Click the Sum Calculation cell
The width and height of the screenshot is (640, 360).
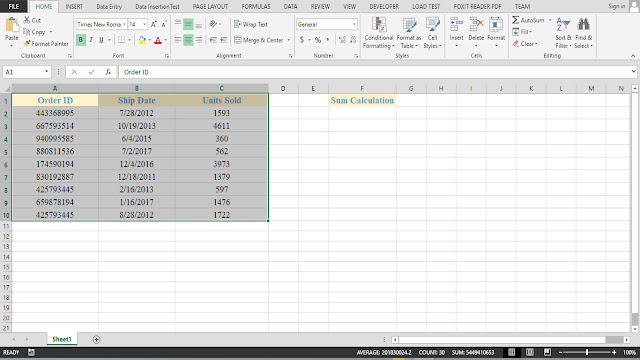click(x=362, y=100)
